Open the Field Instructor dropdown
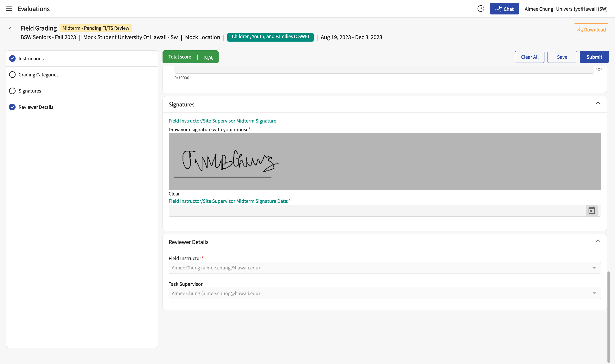 coord(385,268)
